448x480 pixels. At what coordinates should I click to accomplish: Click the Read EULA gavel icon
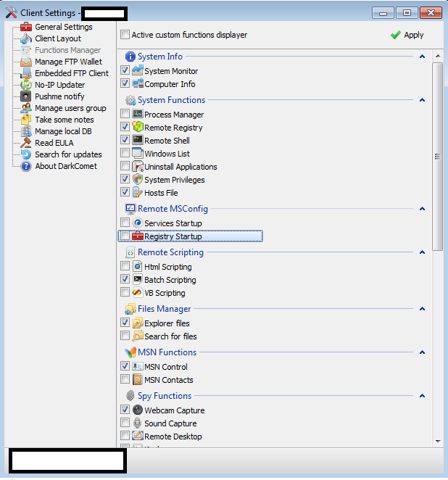26,144
